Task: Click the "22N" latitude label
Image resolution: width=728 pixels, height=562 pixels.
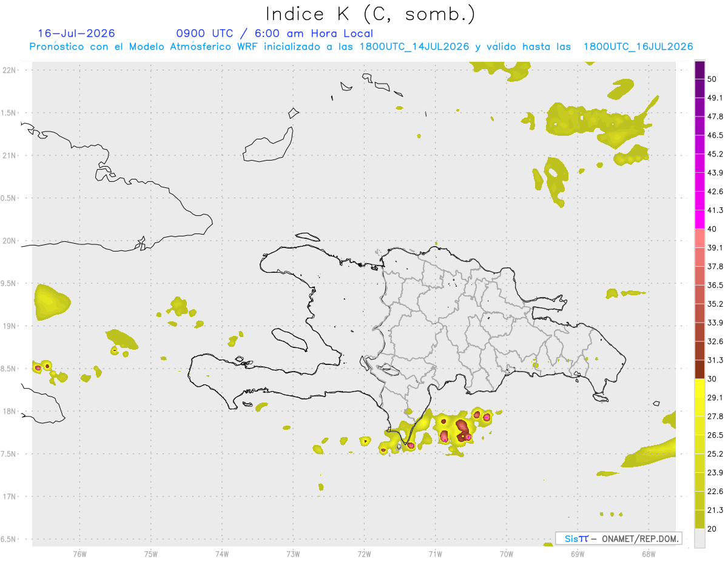Action: 10,70
